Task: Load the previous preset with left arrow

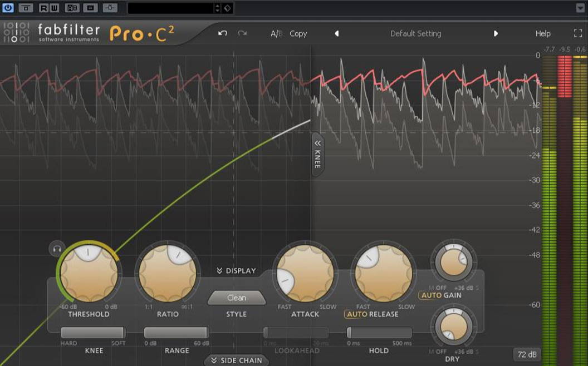Action: [x=337, y=34]
